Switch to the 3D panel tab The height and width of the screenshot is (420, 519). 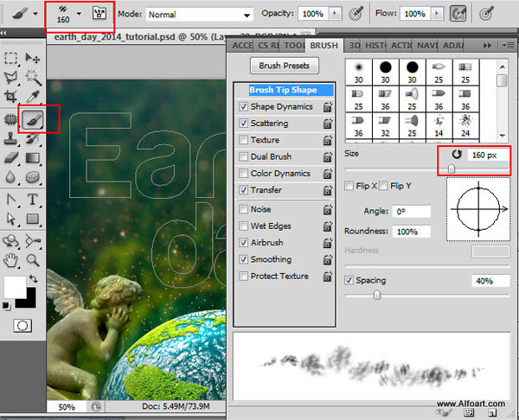click(355, 46)
